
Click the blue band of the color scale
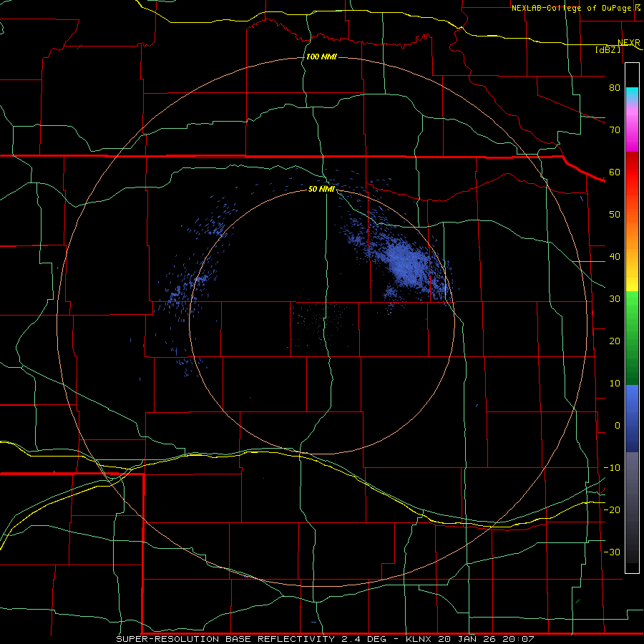coord(632,419)
